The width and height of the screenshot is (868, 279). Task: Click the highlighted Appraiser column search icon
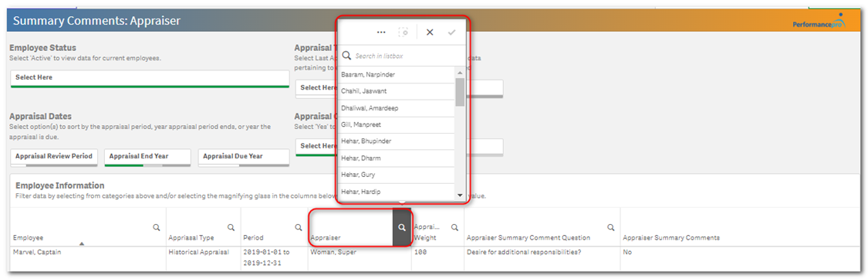(402, 227)
